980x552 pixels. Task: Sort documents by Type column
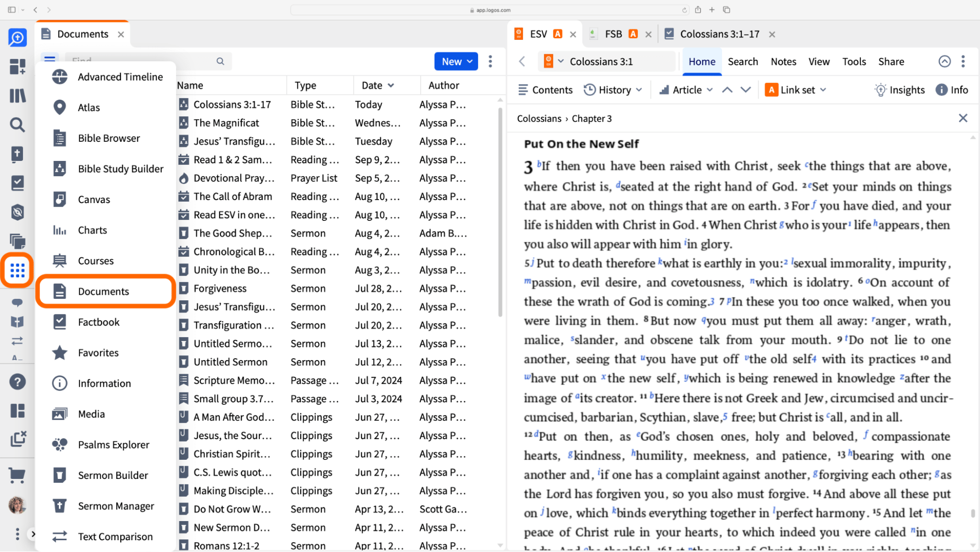[305, 85]
